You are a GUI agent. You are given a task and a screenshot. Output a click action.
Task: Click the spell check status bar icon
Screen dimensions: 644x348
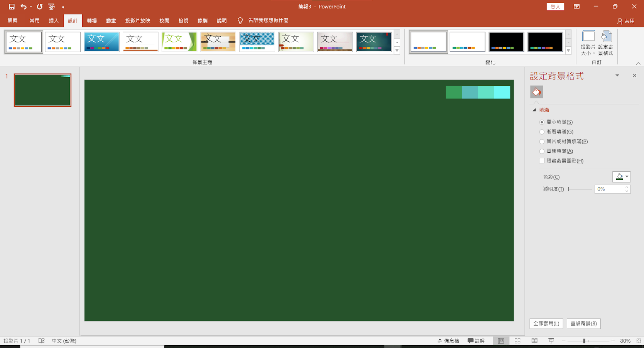click(x=42, y=341)
